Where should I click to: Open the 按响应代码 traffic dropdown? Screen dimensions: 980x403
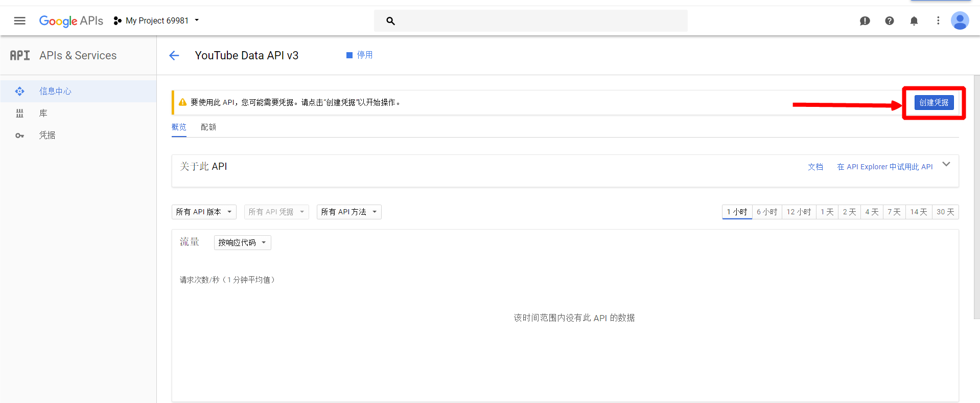pos(242,242)
